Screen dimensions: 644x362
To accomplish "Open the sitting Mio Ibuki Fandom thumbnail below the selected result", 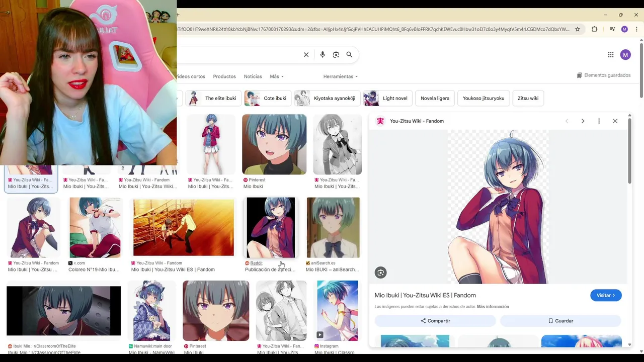I will pos(33,228).
